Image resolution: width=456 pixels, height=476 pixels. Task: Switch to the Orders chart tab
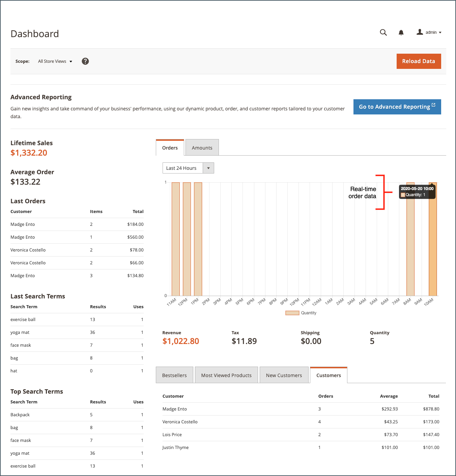pyautogui.click(x=170, y=148)
